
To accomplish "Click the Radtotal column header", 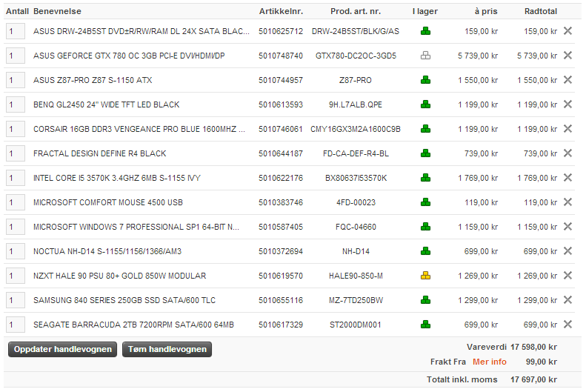I will pos(540,11).
